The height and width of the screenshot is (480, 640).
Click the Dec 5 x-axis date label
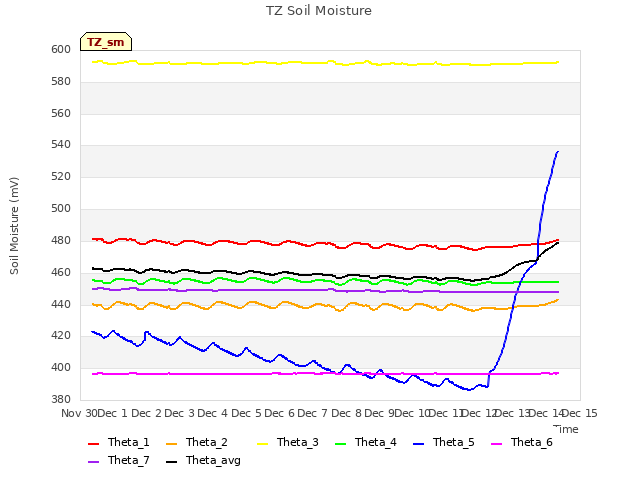(247, 413)
